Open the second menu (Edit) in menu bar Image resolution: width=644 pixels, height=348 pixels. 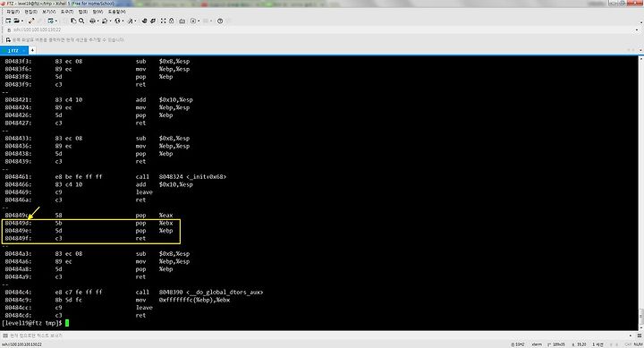(30, 12)
